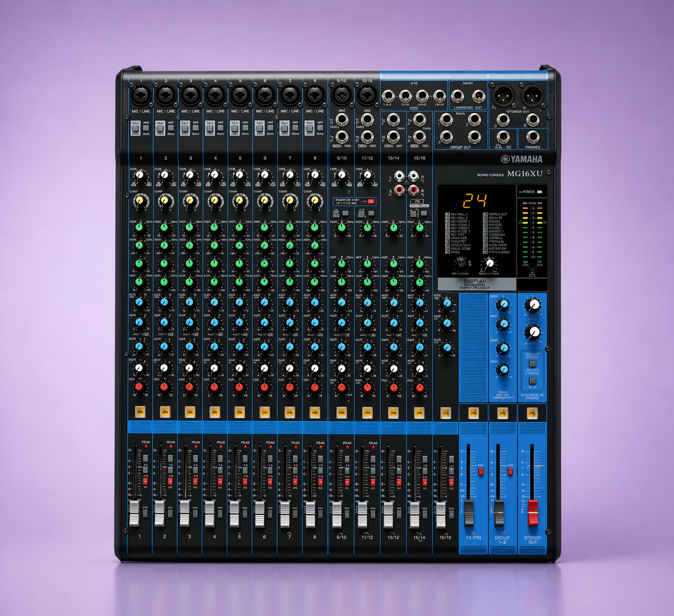Select the left STEREO OUT XLR connector

tap(503, 96)
